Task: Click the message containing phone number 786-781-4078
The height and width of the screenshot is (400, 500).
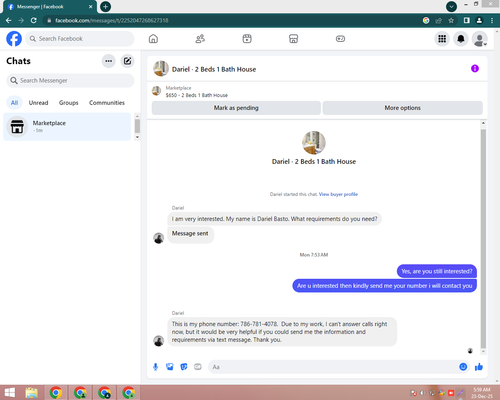Action: coord(282,332)
